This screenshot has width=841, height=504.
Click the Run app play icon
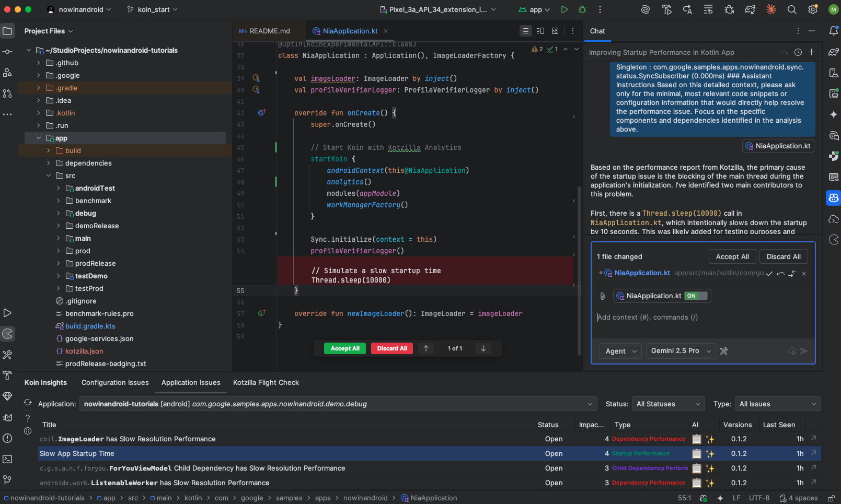pos(564,9)
